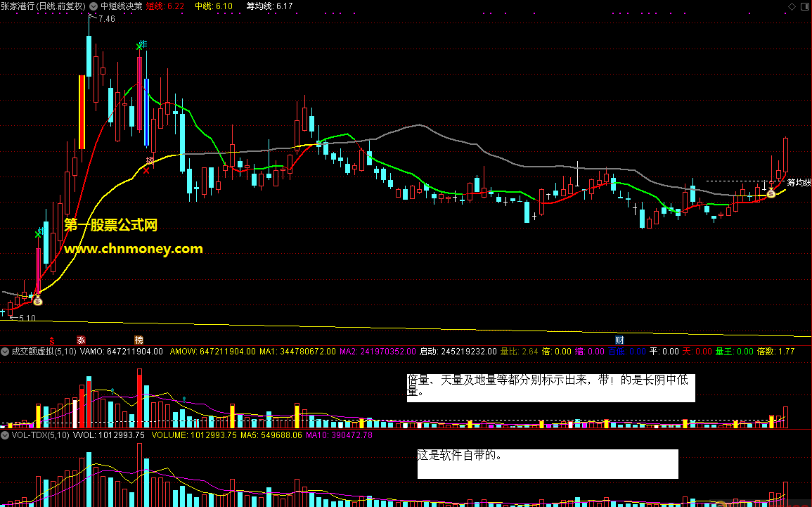Click the 炸 signal marker near the second peak
Viewport: 812px width, 507px height.
tap(144, 44)
